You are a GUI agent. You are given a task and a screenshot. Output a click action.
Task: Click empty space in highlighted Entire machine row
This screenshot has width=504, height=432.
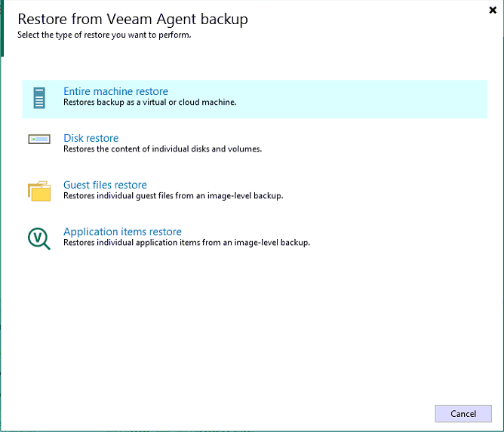(362, 98)
